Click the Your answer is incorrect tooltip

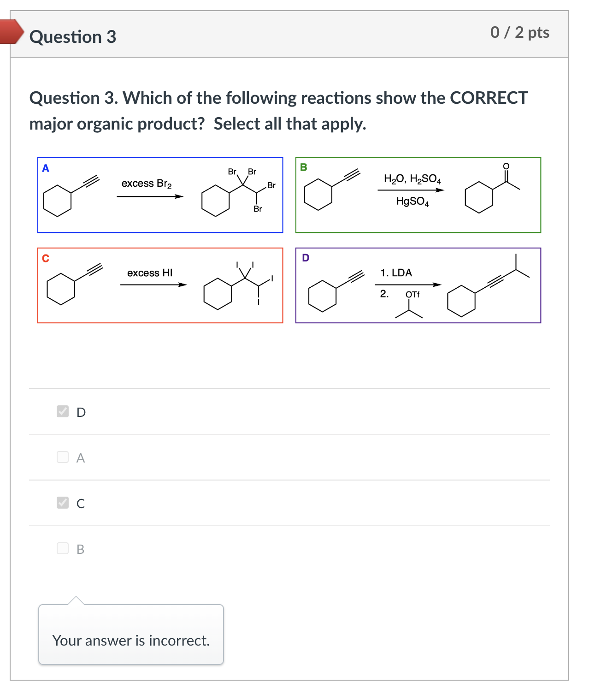coord(130,641)
